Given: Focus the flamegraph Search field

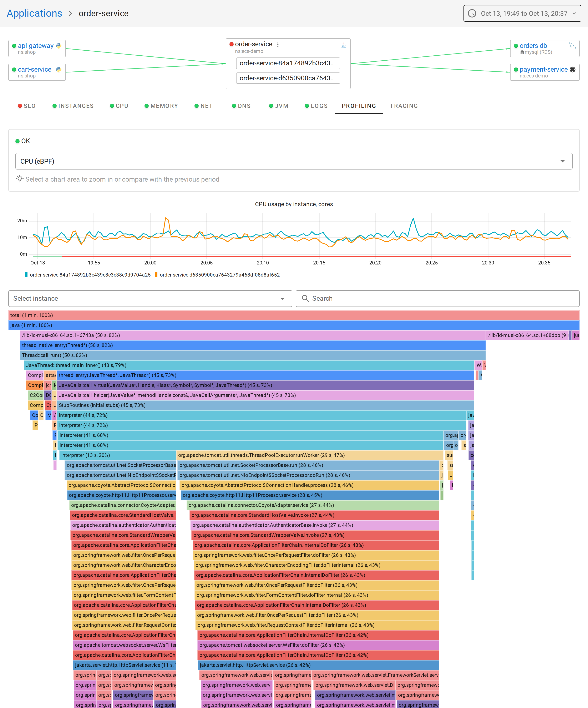Looking at the screenshot, I should tap(437, 298).
